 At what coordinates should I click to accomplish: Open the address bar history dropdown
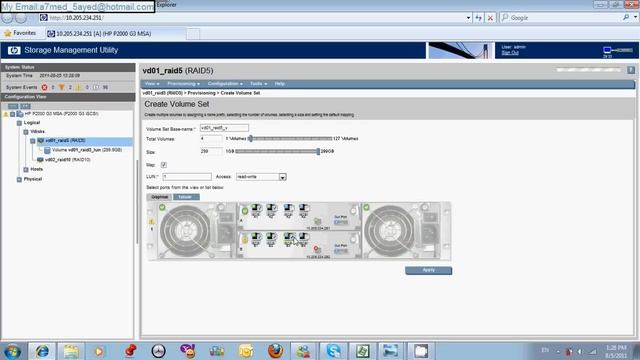[x=468, y=18]
